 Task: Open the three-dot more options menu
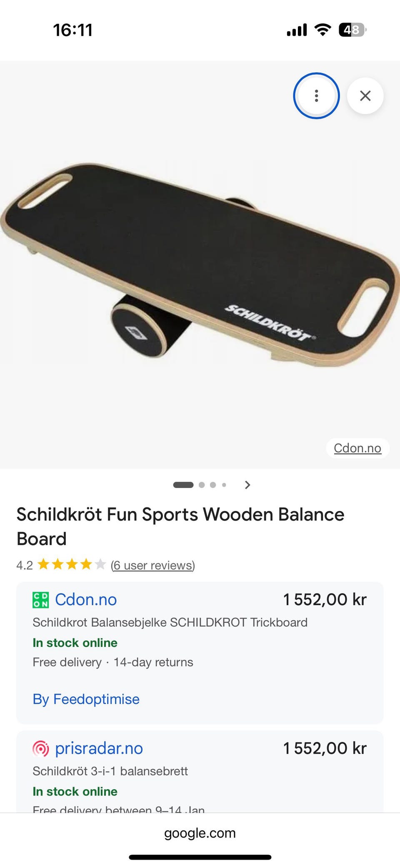click(x=316, y=96)
